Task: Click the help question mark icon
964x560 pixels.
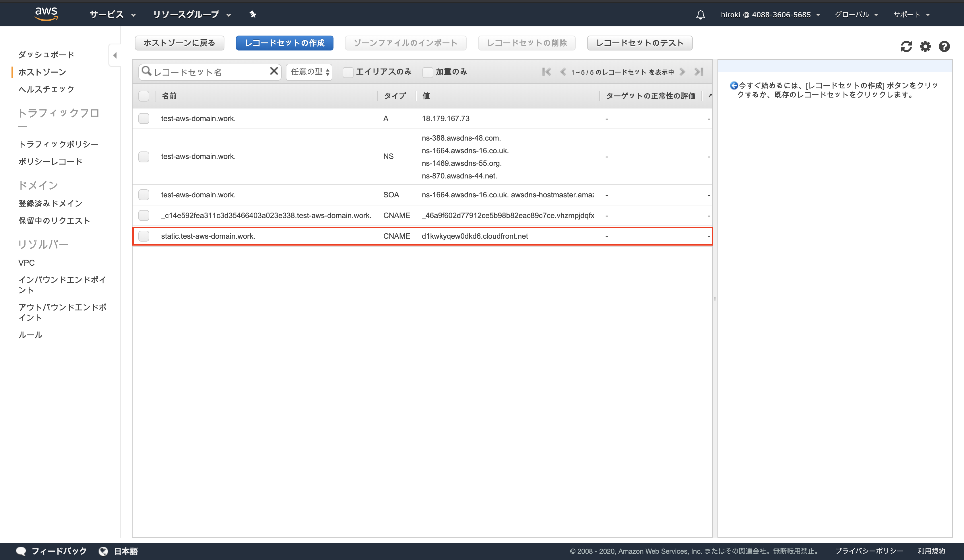Action: pyautogui.click(x=944, y=47)
